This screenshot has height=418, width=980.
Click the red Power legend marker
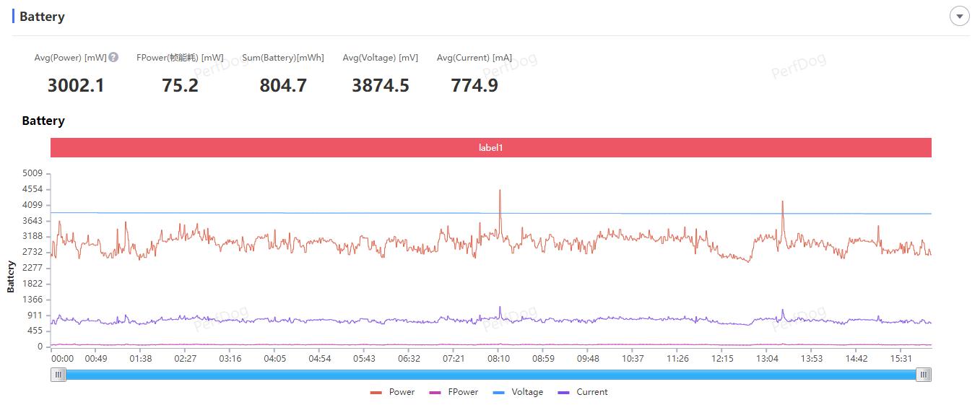pos(376,393)
